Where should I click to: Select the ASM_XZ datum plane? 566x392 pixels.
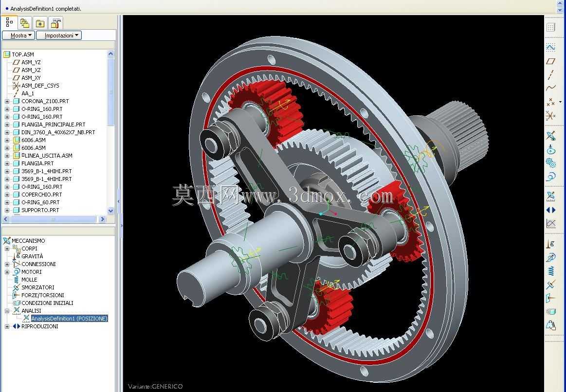point(31,70)
